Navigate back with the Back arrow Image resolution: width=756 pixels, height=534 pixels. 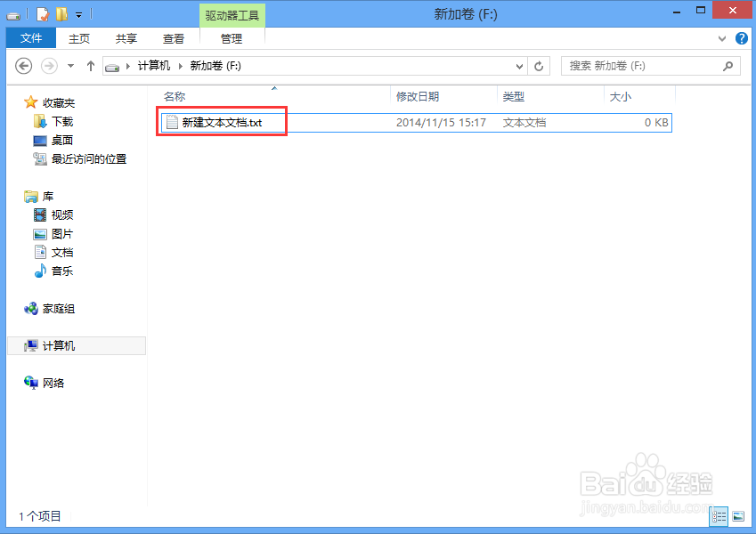pyautogui.click(x=24, y=65)
